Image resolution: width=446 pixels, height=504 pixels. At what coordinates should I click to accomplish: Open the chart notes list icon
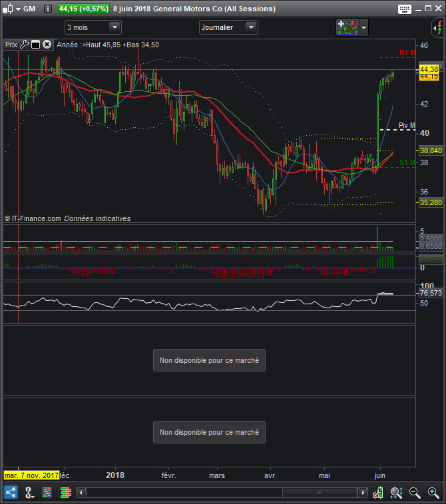pyautogui.click(x=47, y=493)
